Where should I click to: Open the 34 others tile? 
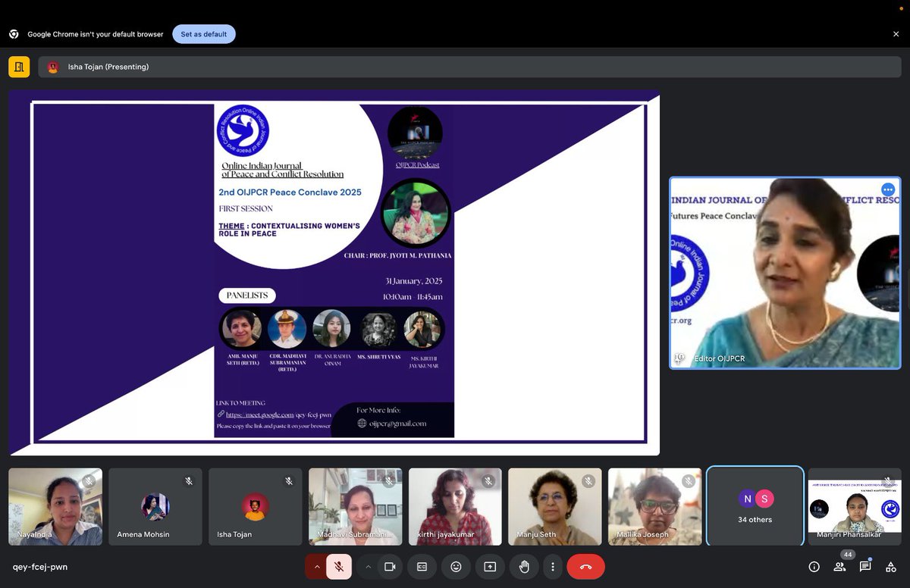(x=755, y=506)
